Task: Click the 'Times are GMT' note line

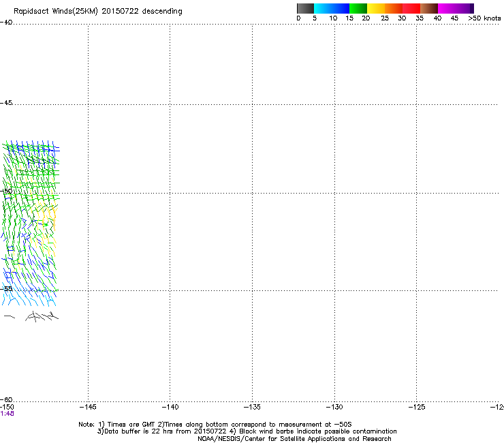Action: click(215, 425)
